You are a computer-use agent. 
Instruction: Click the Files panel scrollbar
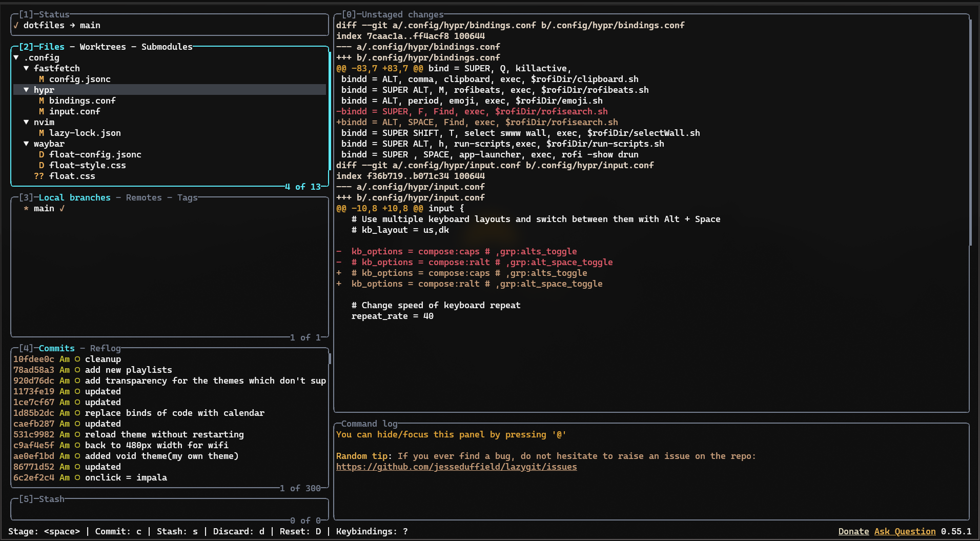click(330, 110)
